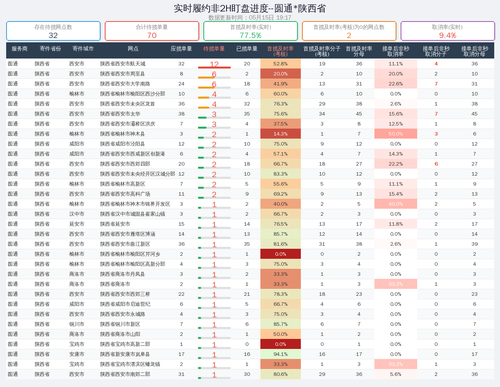500x387 pixels.
Task: Click the 首揽及时率分母 column header
Action: click(359, 51)
